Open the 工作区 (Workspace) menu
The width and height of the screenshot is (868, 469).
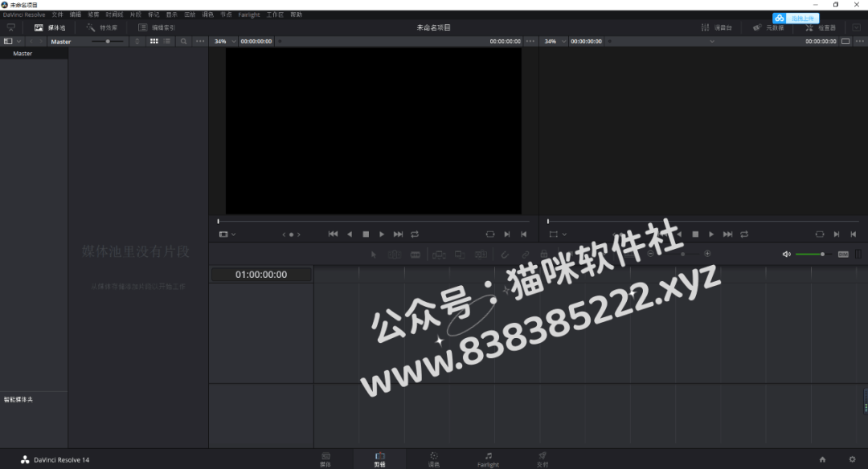(275, 15)
